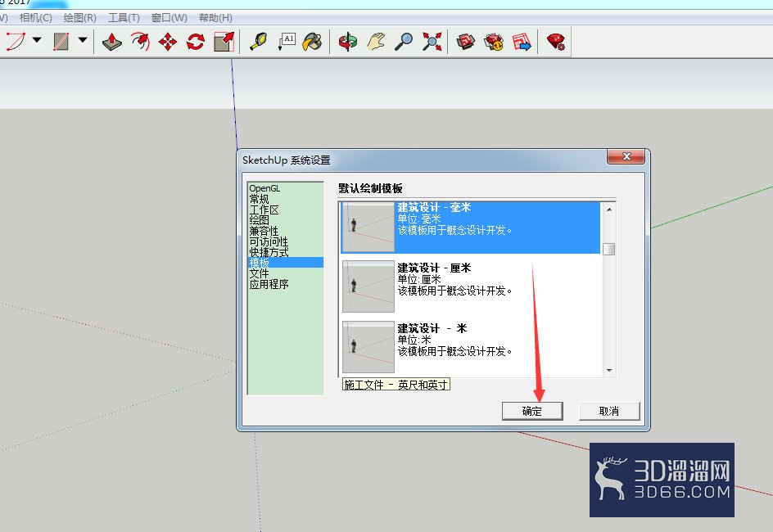
Task: Select 兼容性 in the settings list
Action: click(286, 231)
